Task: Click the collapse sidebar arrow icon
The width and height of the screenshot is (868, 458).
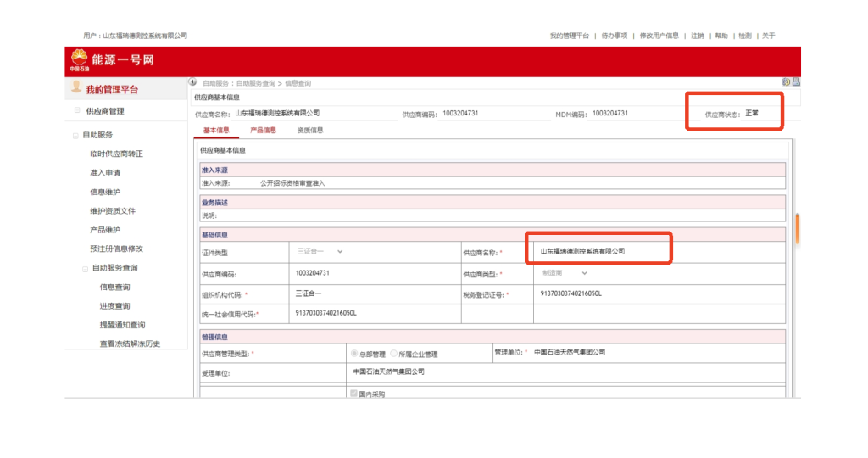Action: click(193, 82)
